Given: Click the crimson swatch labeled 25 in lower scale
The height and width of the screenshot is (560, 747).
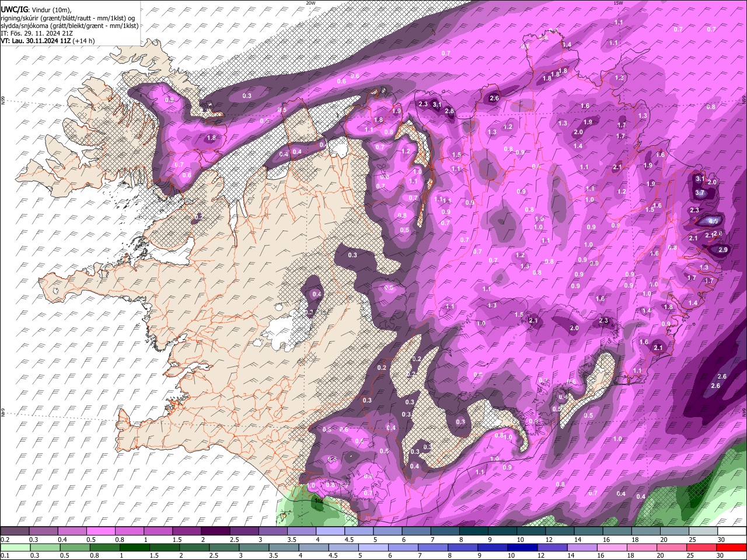Looking at the screenshot, I should tap(700, 547).
